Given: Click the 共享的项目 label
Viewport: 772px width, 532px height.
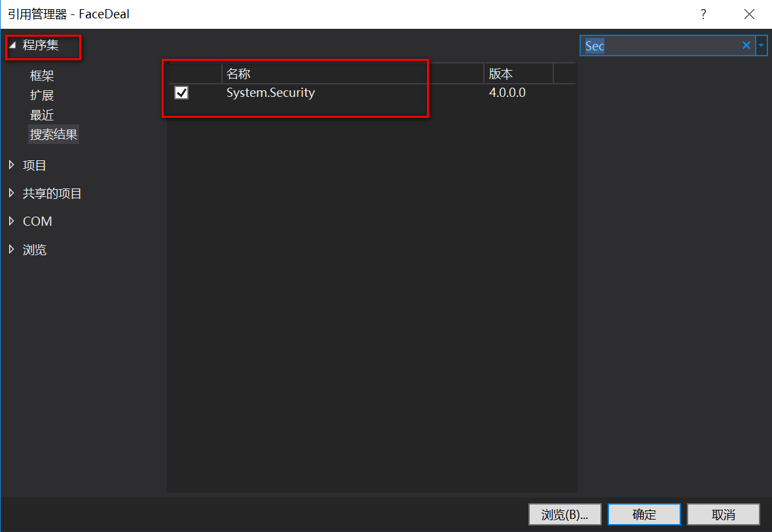Looking at the screenshot, I should pyautogui.click(x=52, y=194).
